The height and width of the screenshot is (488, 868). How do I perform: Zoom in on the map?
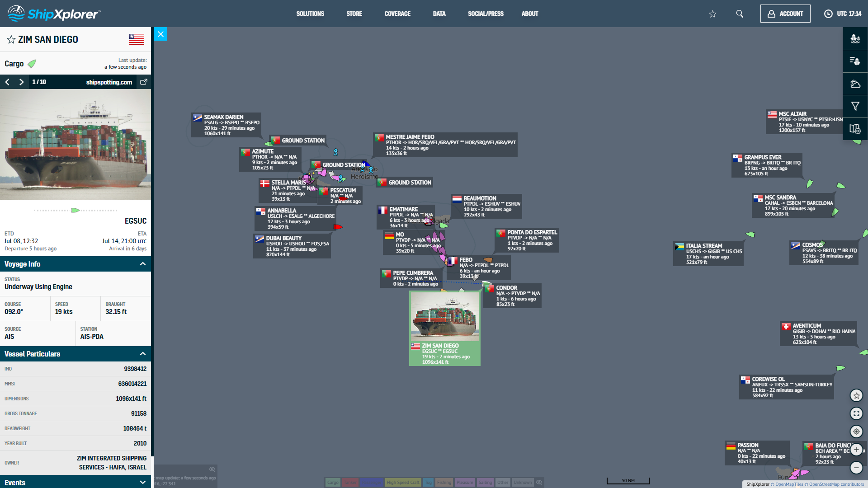tap(856, 450)
